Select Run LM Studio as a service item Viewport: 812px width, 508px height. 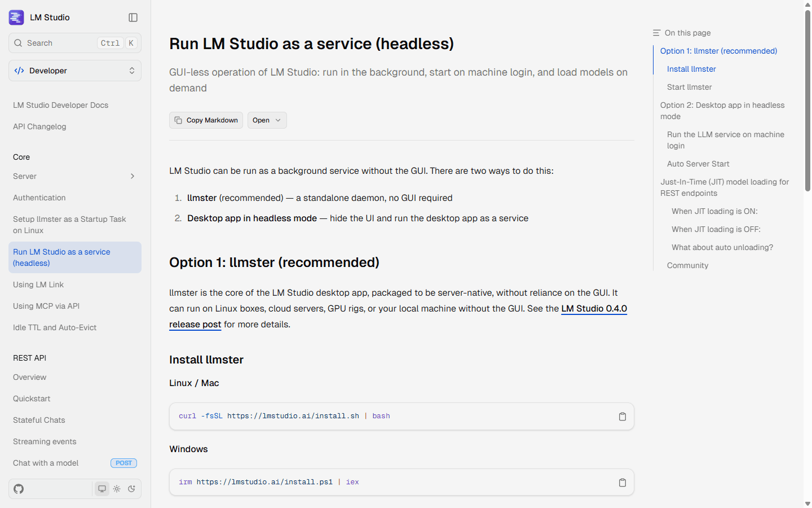[75, 257]
